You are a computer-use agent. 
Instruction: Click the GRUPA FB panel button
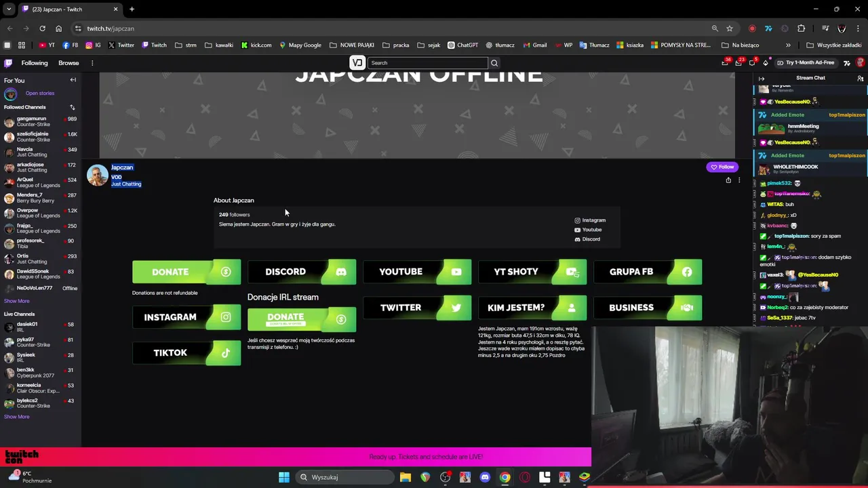[x=648, y=272]
